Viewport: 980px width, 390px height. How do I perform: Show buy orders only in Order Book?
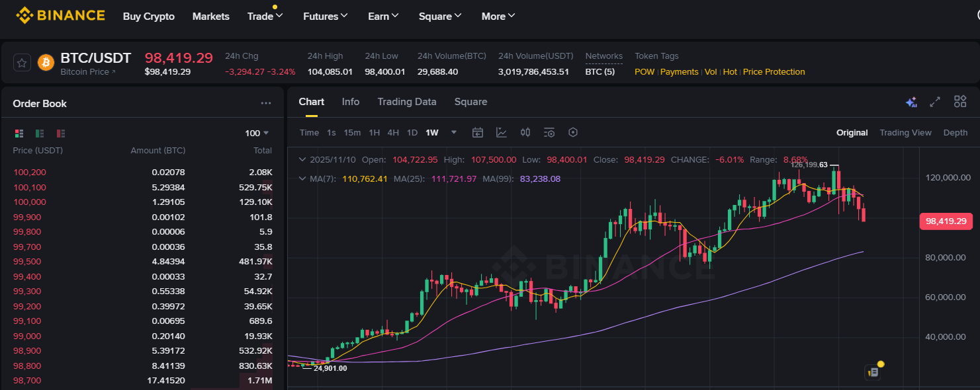[40, 133]
